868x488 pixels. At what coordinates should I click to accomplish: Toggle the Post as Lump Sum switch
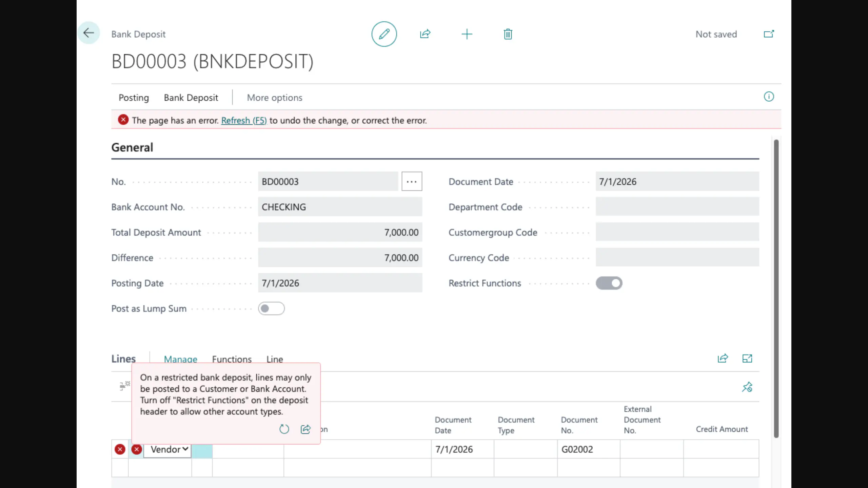point(271,308)
